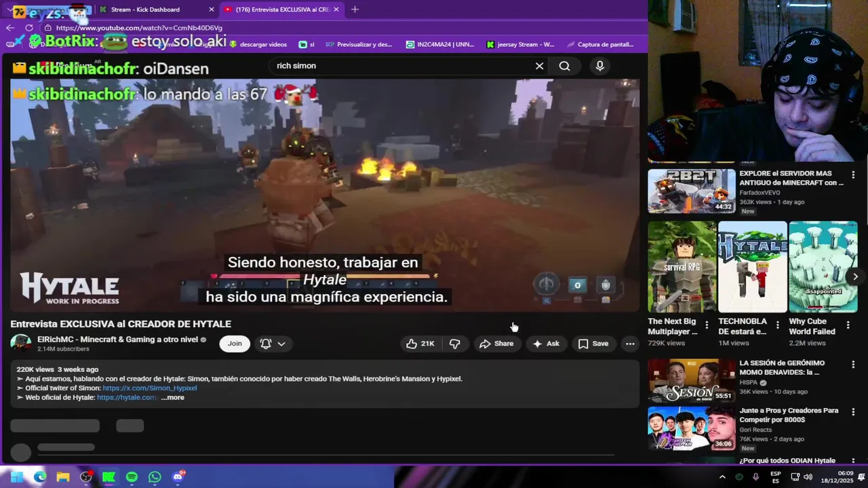
Task: Open the notification bell dropdown
Action: [273, 344]
